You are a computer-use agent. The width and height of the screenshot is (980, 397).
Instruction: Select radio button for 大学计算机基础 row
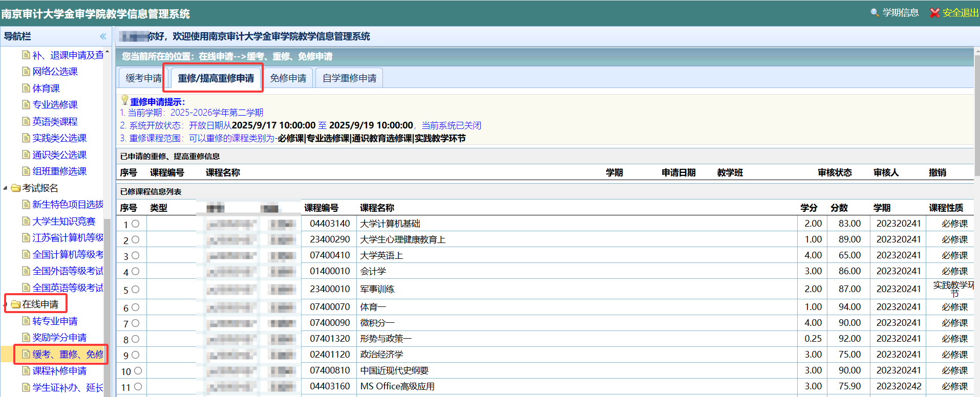(135, 224)
